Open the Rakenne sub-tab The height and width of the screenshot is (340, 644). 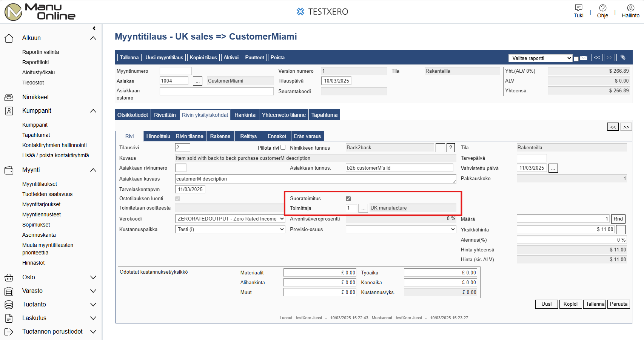(220, 136)
